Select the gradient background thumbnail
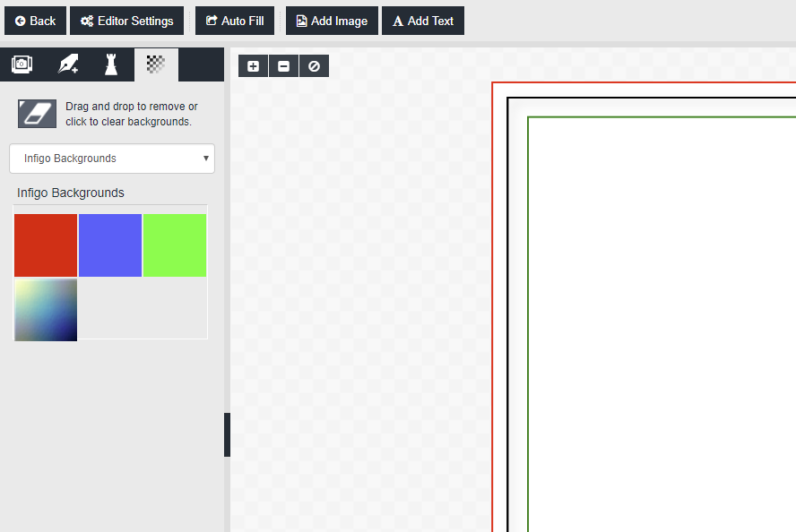This screenshot has width=796, height=532. point(46,310)
